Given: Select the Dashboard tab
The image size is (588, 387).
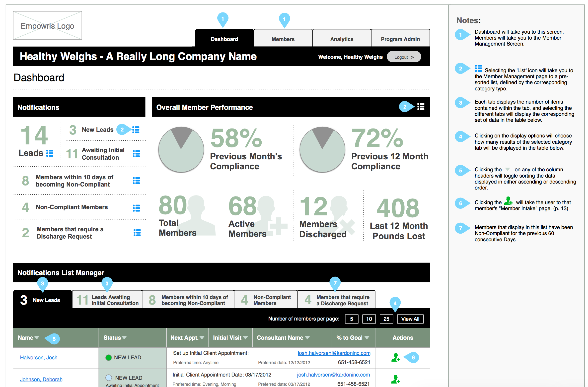Looking at the screenshot, I should tap(224, 38).
